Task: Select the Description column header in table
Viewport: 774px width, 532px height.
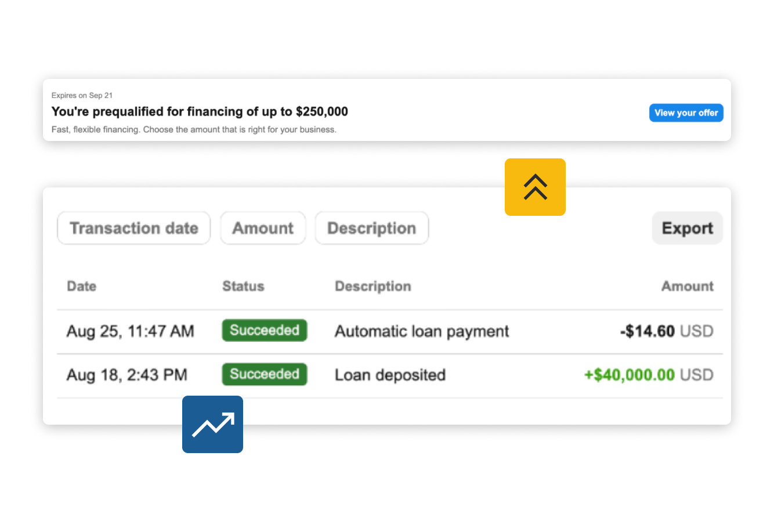Action: coord(373,286)
